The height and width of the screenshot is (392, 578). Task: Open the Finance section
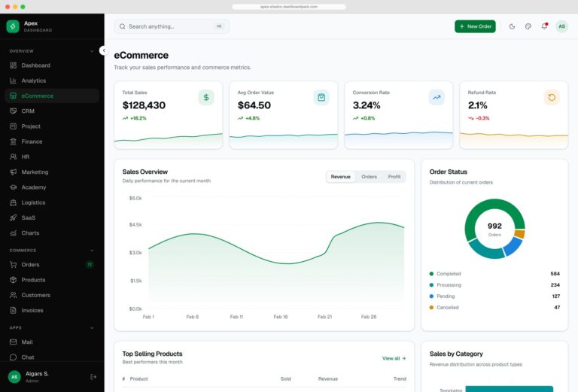pos(52,141)
